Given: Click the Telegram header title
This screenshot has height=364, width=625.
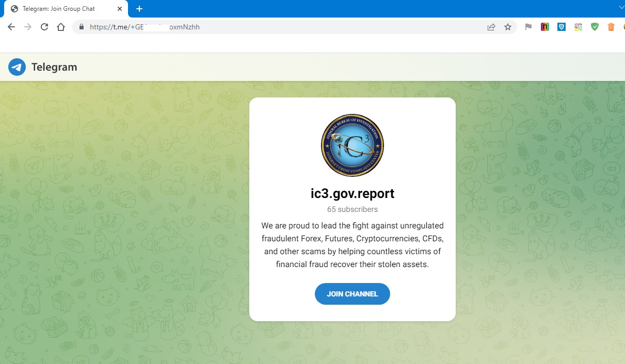Looking at the screenshot, I should (x=54, y=67).
